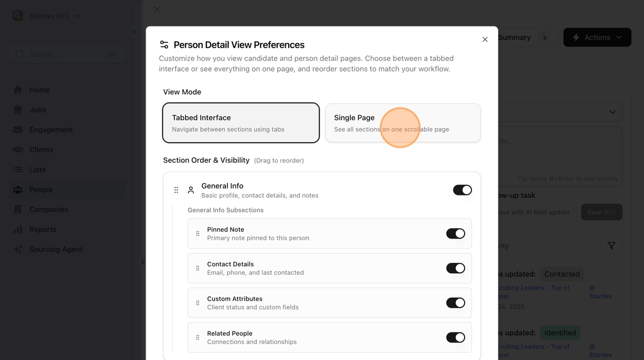Turn off the Contact Details toggle

tap(455, 268)
